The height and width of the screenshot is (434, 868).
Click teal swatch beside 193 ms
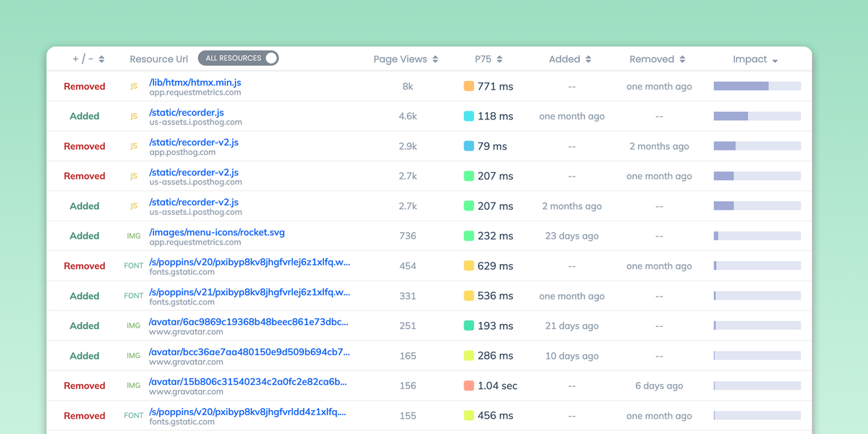469,325
